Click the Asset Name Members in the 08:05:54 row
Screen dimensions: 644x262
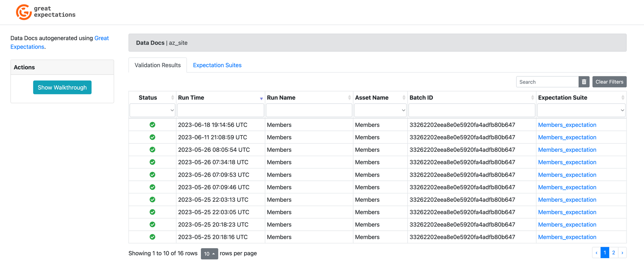click(367, 150)
